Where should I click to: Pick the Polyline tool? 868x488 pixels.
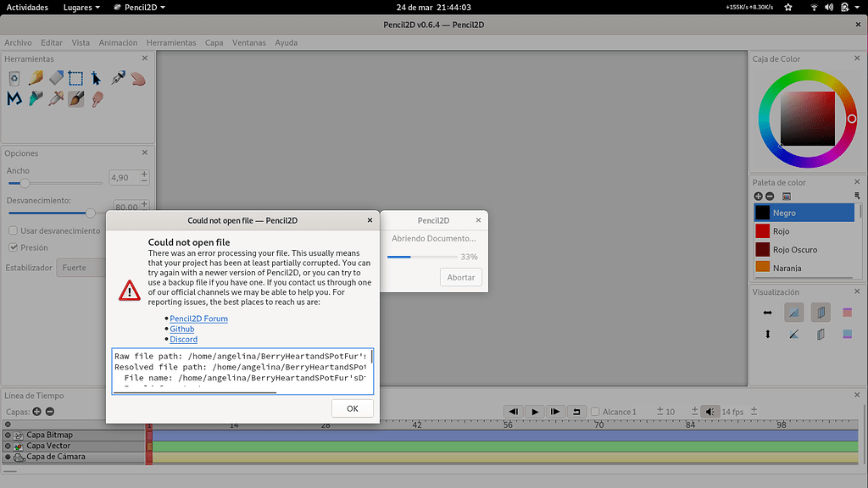pyautogui.click(x=14, y=98)
